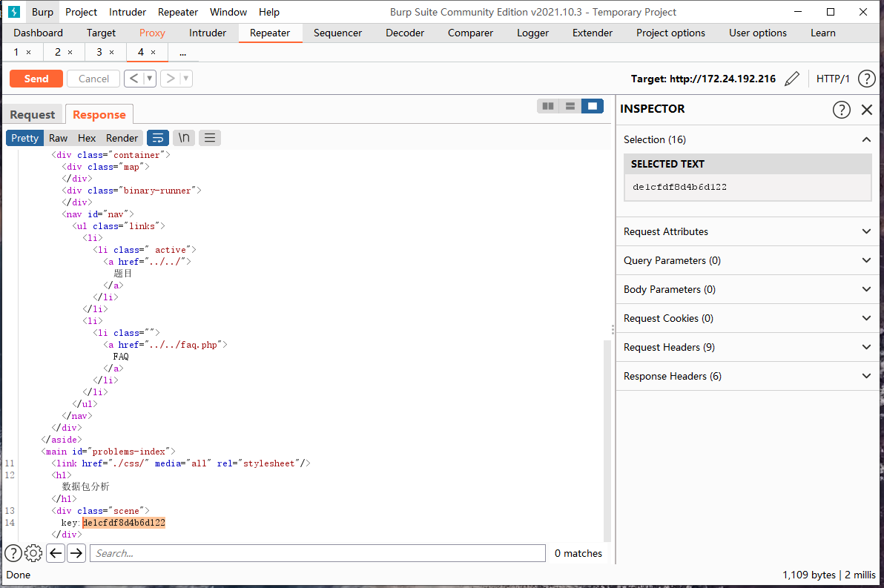Close Repeater tab 3
Image resolution: width=884 pixels, height=588 pixels.
click(112, 53)
